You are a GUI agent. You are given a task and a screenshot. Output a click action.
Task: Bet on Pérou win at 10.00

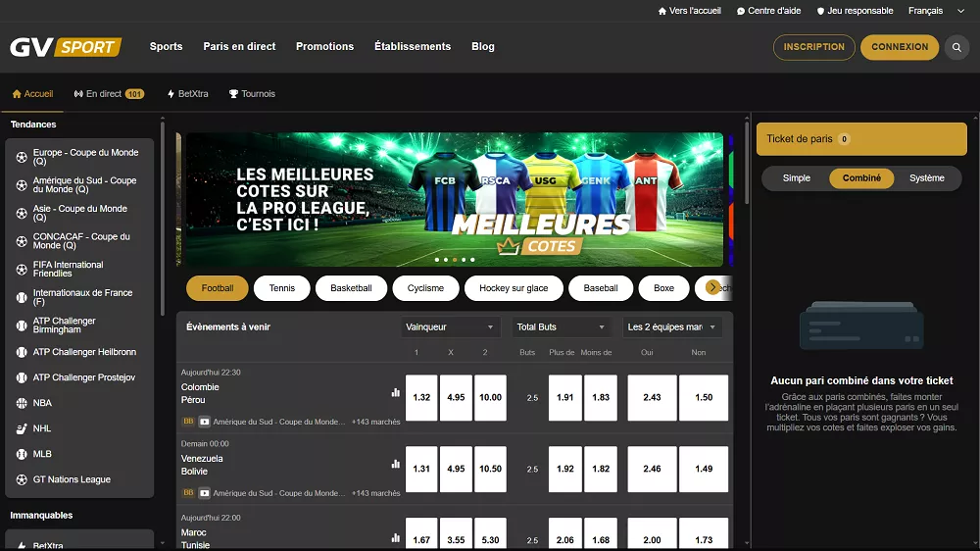[x=490, y=398]
